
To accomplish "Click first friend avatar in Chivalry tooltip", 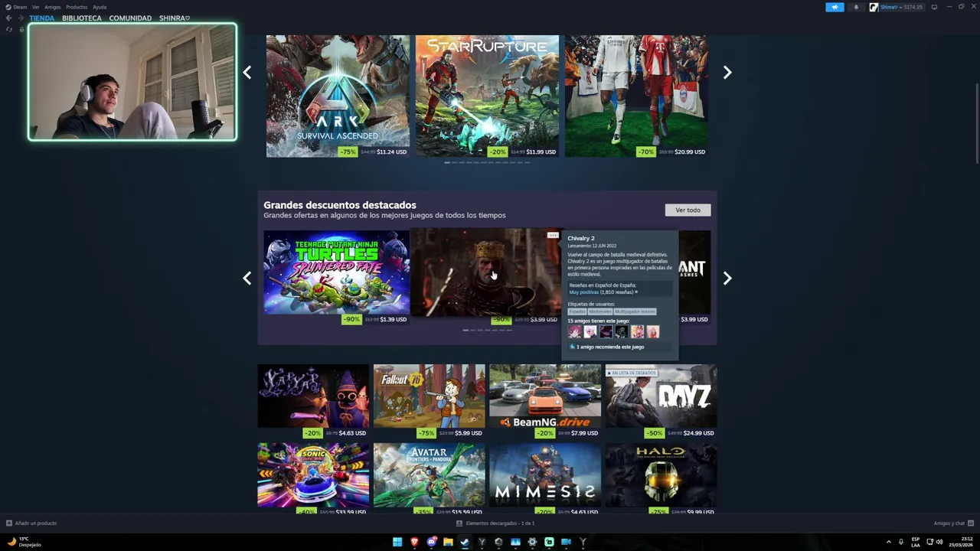I will click(574, 331).
